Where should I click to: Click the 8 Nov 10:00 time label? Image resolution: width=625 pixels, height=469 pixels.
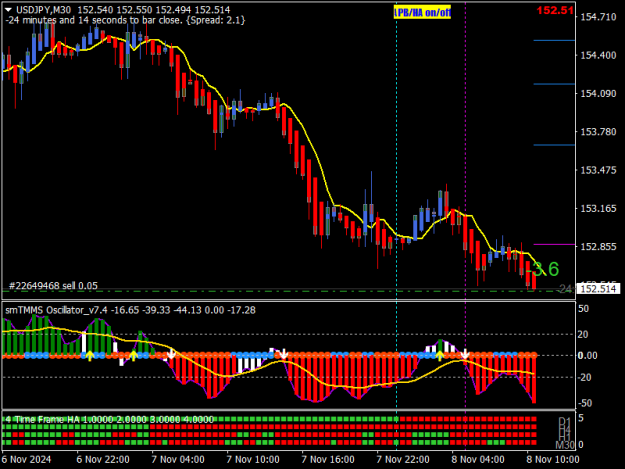(x=552, y=459)
